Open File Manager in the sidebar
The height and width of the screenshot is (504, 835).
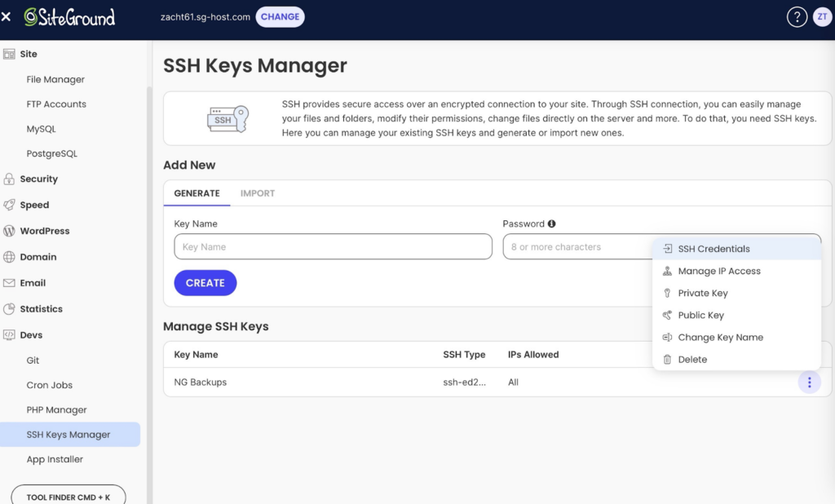(55, 80)
